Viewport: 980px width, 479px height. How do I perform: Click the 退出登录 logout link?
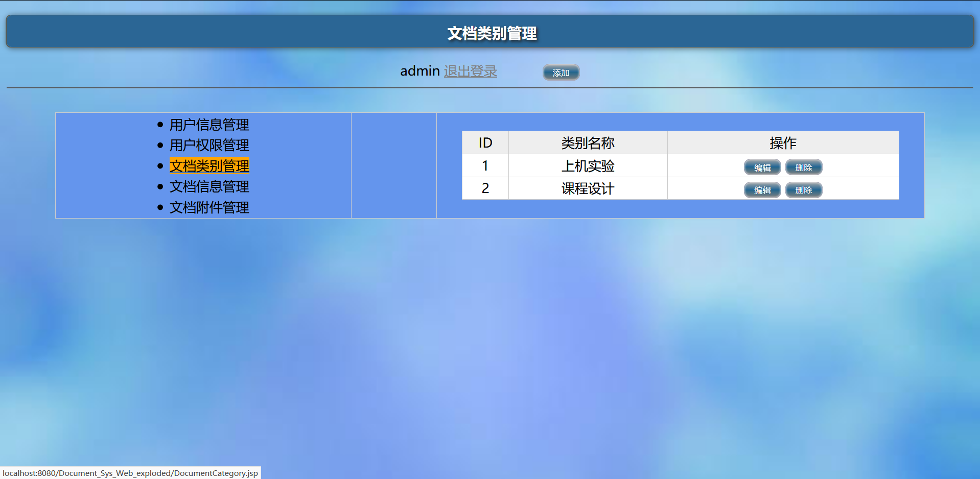[470, 71]
